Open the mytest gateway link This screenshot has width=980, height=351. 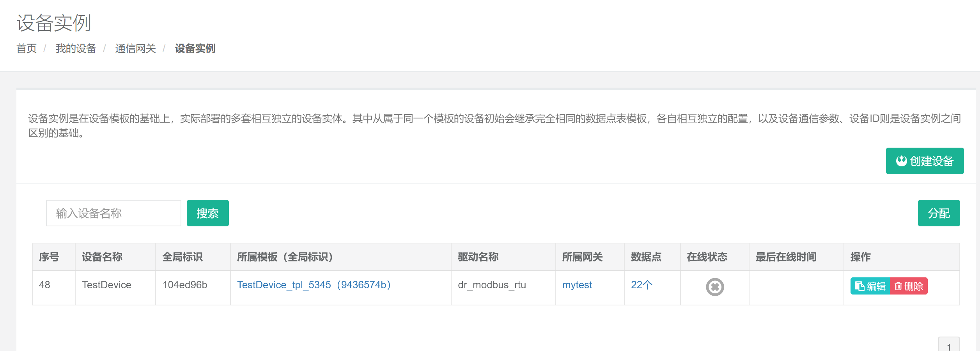click(577, 285)
